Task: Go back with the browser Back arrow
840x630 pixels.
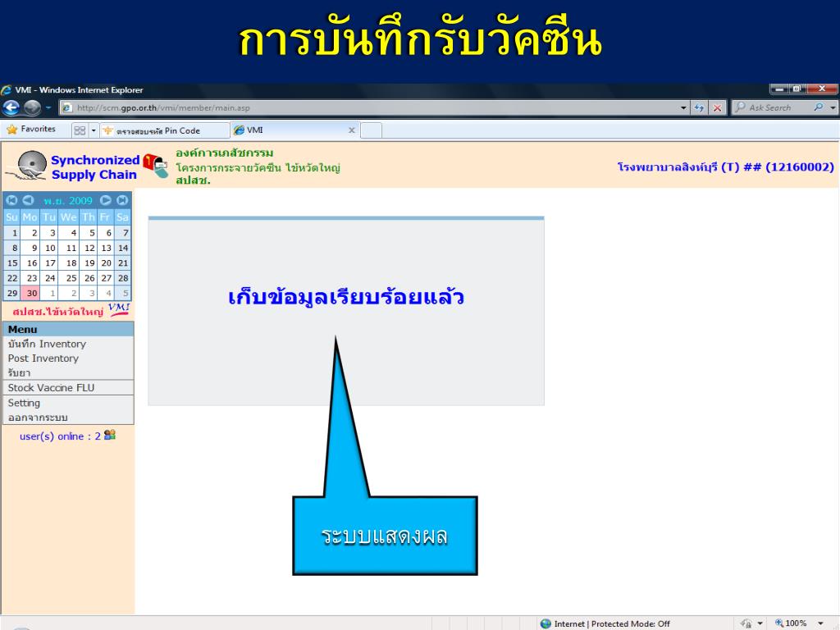Action: (11, 107)
